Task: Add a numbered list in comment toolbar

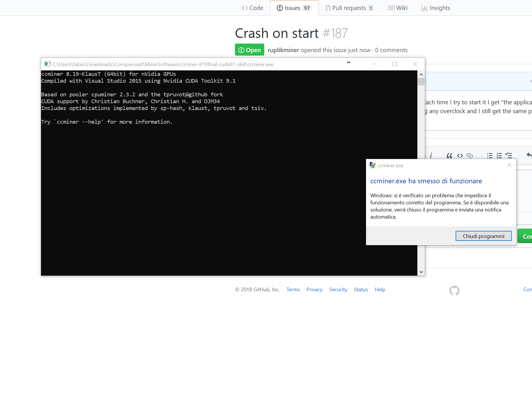Action: (x=499, y=156)
